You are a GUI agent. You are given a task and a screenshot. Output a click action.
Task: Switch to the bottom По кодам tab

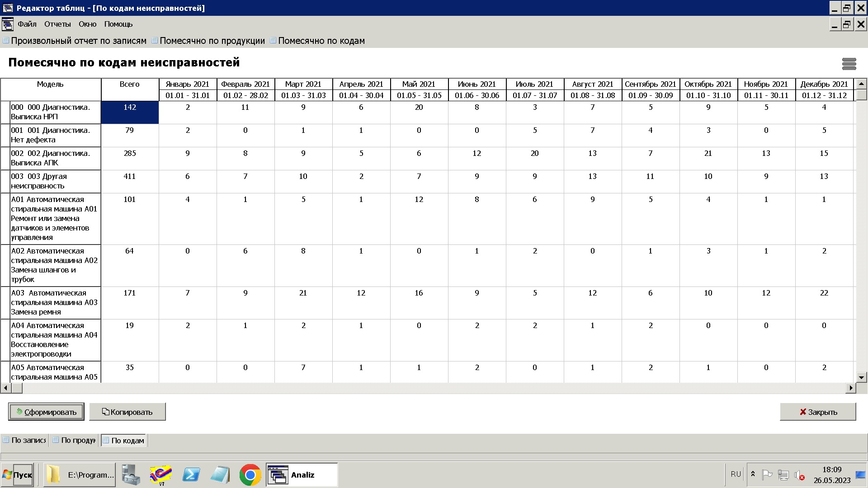coord(124,441)
